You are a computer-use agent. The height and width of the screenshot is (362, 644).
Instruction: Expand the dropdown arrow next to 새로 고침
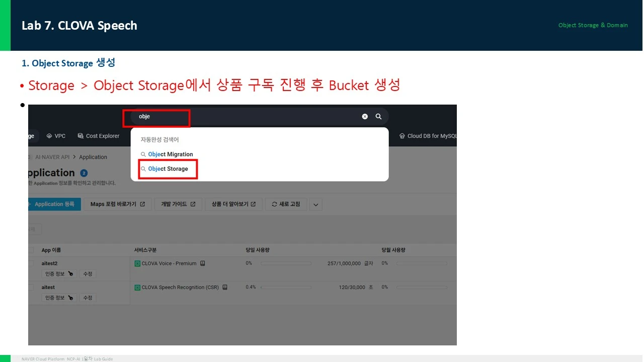click(x=316, y=204)
